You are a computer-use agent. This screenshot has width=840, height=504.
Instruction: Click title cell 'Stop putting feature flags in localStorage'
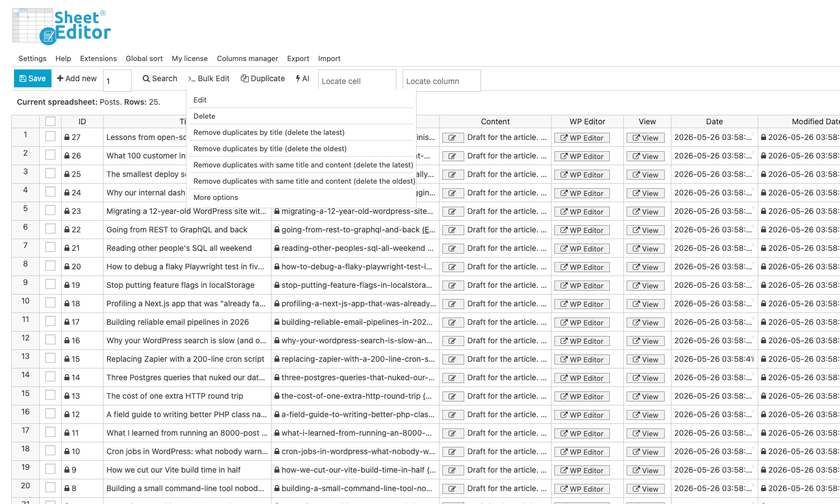[187, 285]
